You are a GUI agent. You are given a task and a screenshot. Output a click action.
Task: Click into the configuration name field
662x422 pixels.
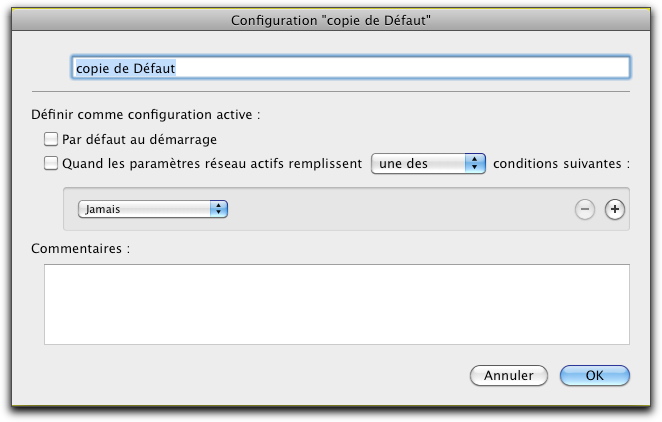pyautogui.click(x=351, y=68)
